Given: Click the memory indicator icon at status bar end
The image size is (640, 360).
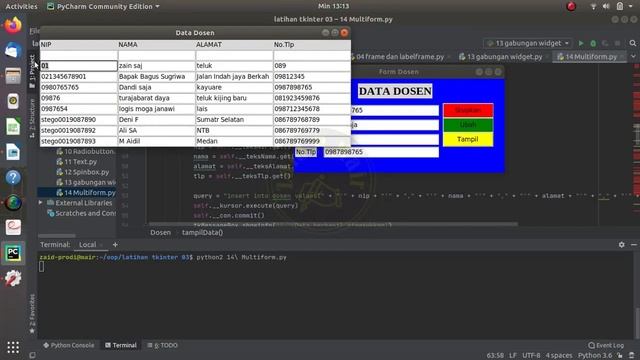Looking at the screenshot, I should pos(632,356).
